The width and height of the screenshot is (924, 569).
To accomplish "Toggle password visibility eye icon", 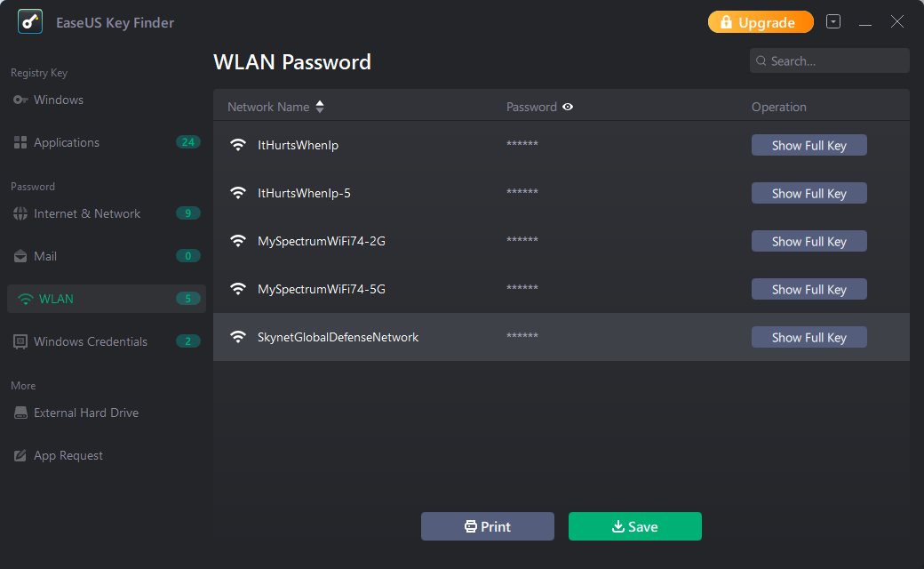I will [x=568, y=107].
